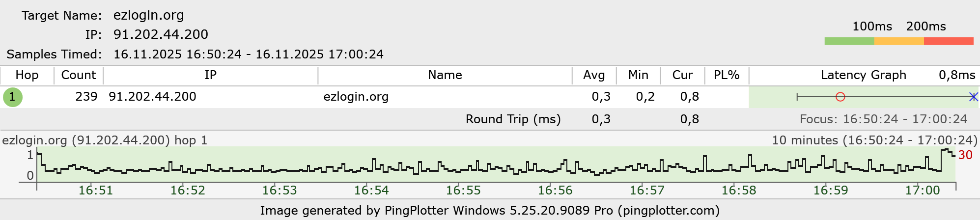
Task: Click the Name column header
Action: (x=445, y=75)
